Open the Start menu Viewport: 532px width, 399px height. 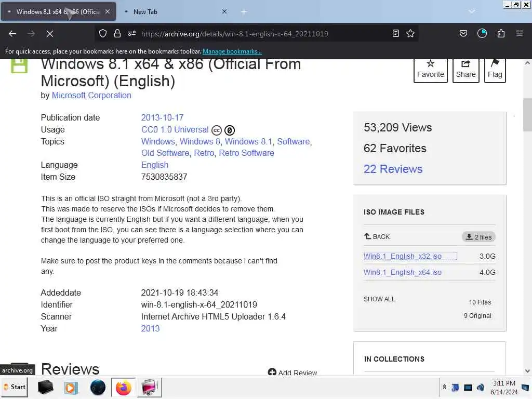(x=15, y=387)
